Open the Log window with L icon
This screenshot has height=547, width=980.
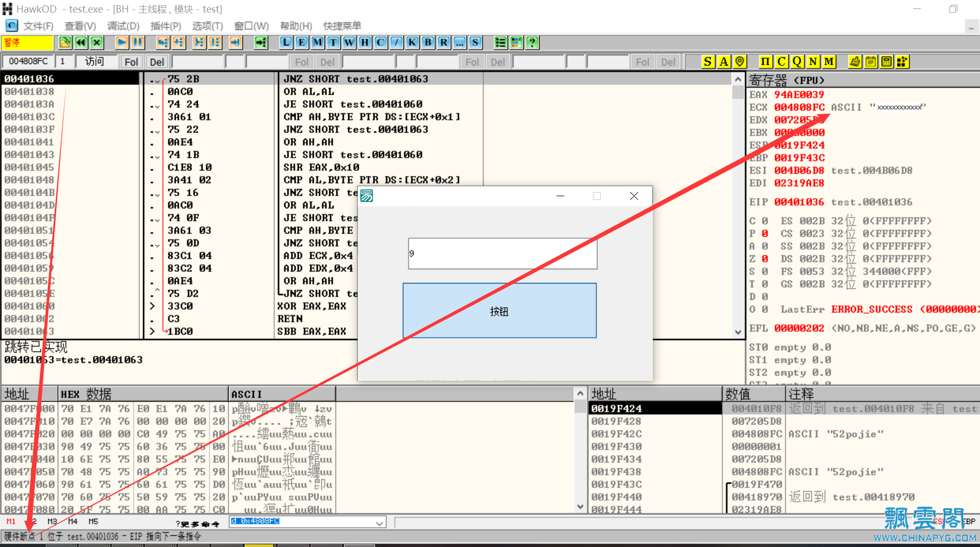coord(286,43)
